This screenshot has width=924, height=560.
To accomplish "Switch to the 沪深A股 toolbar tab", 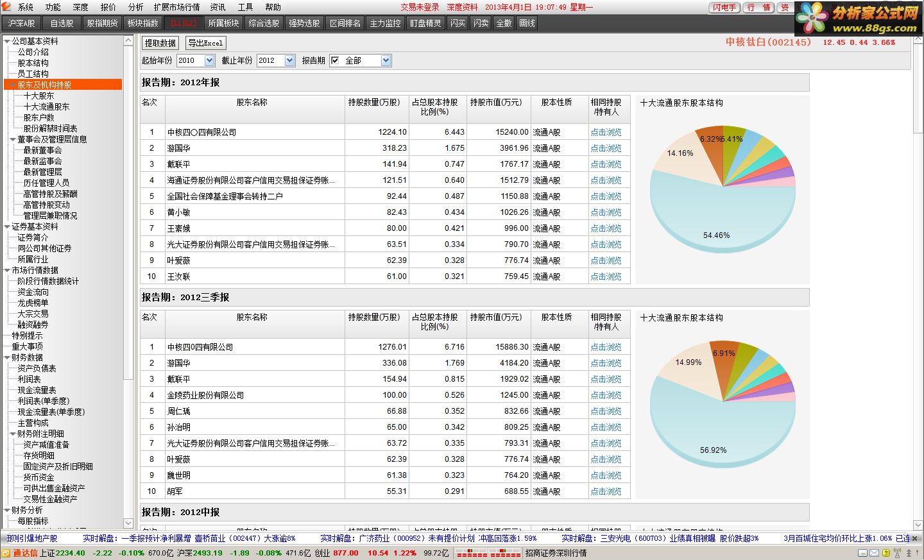I will [x=22, y=23].
